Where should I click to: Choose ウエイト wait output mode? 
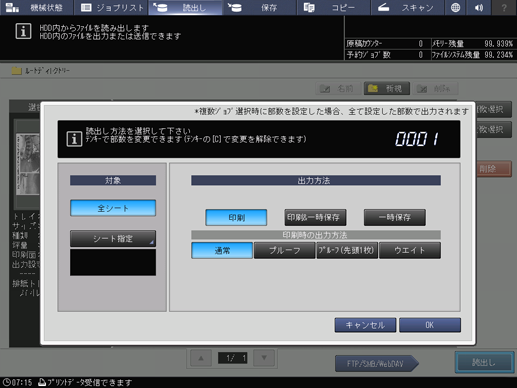point(410,250)
